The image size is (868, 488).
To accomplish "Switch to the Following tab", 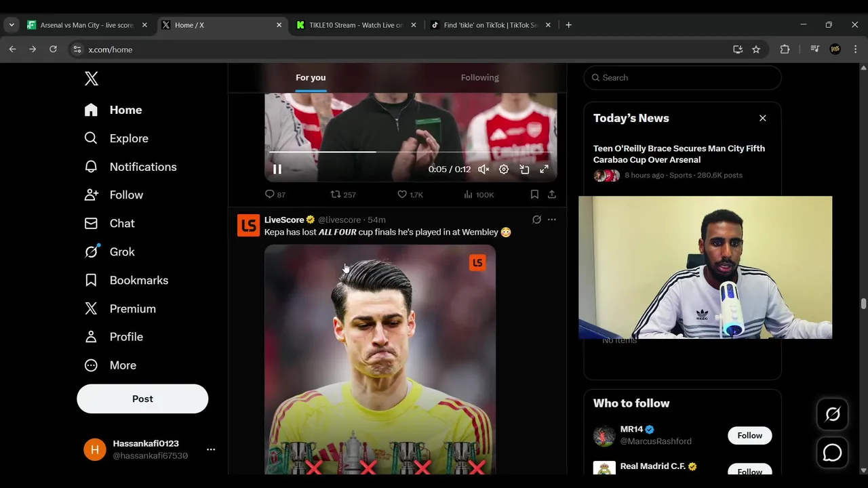I will click(x=480, y=77).
